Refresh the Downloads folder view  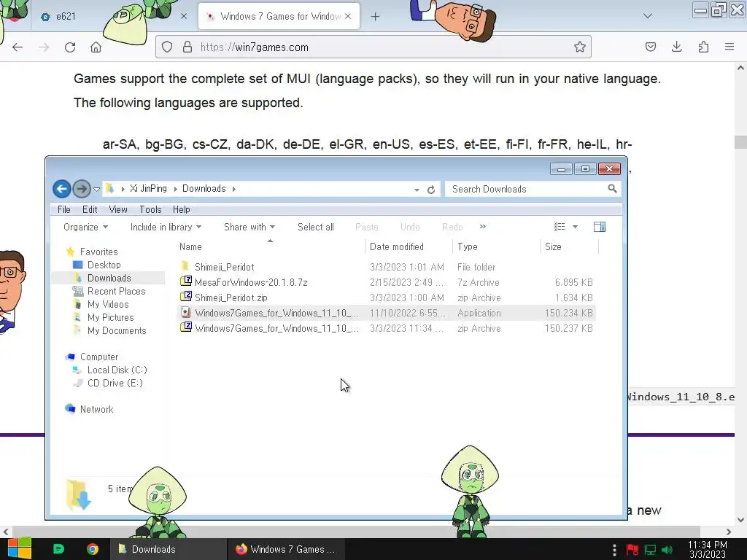(x=431, y=190)
